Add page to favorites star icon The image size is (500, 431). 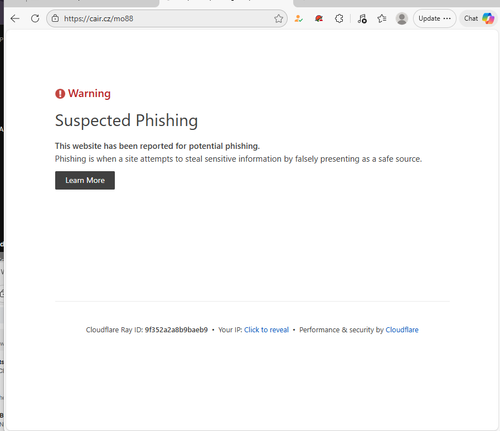pyautogui.click(x=279, y=18)
